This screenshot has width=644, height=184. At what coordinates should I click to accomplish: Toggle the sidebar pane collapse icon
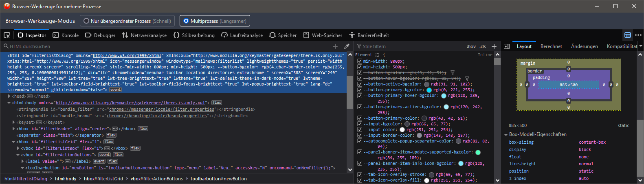click(507, 46)
